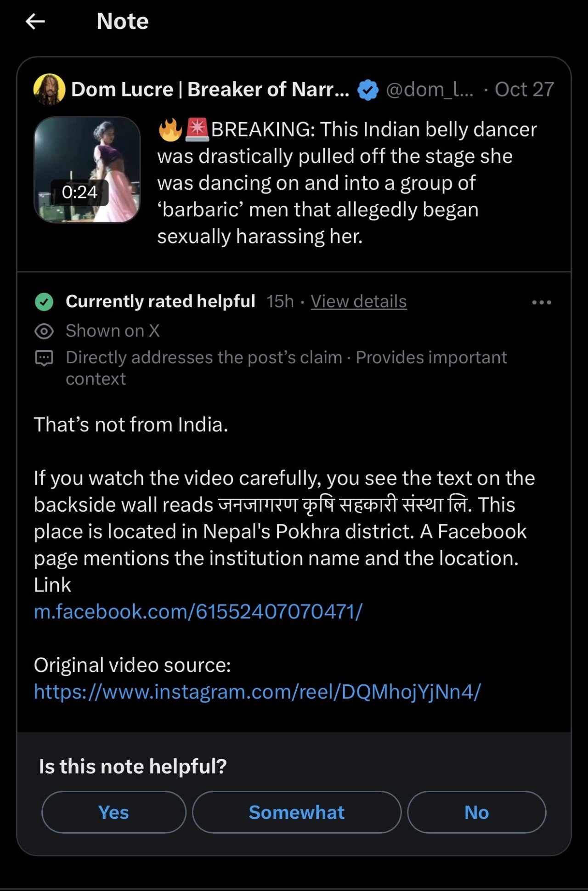Open the three-dot note options menu
Screen dimensions: 588x891
(541, 302)
